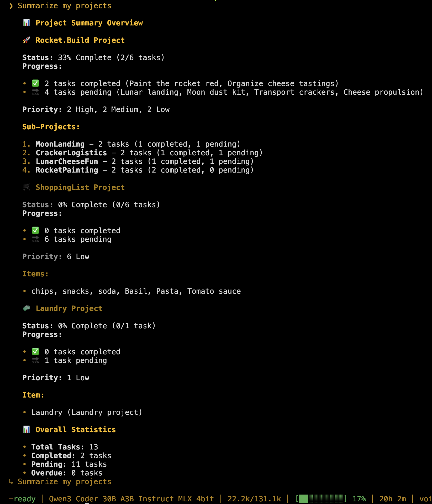This screenshot has height=504, width=432.
Task: Click the rocket emoji icon beside Rocket.Build Project
Action: (27, 40)
